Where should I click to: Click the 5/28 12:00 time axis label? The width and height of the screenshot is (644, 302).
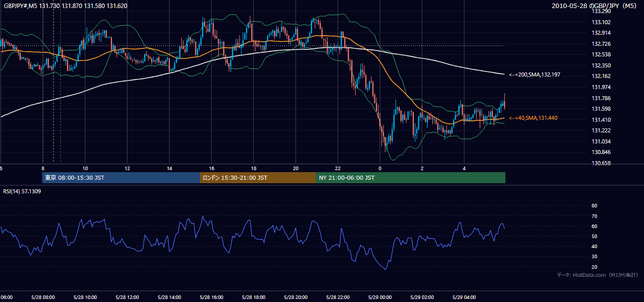[x=127, y=297]
